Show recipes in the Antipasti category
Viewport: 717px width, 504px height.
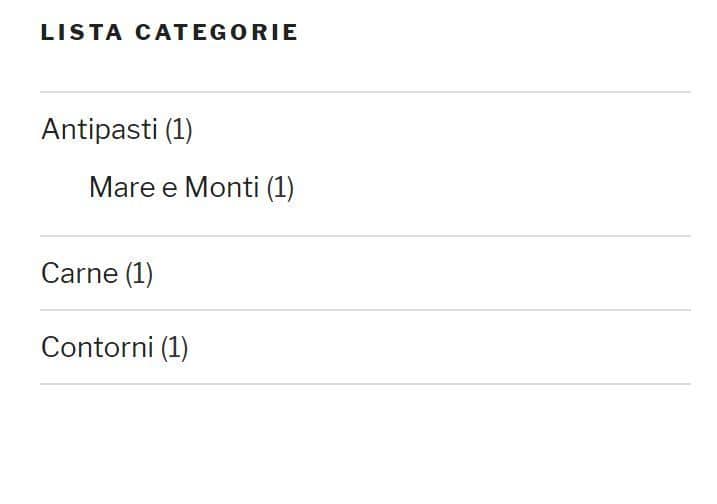click(x=99, y=129)
